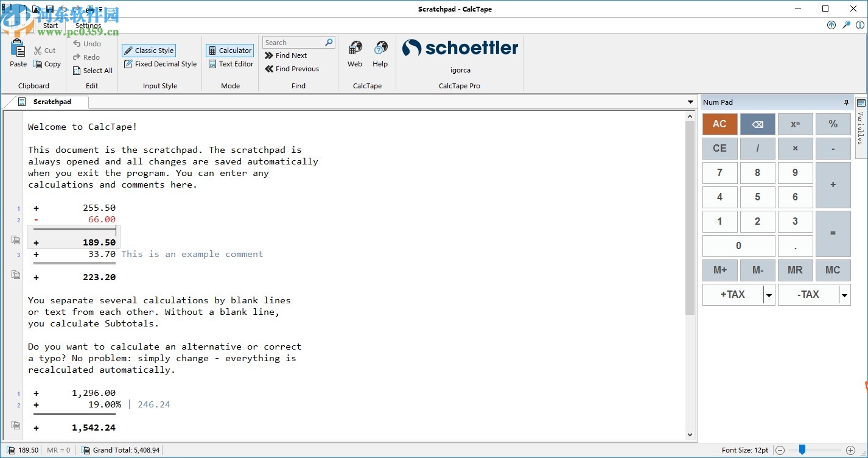Open the quick access toolbar customize dropdown
Screen dimensions: 868x458
tap(100, 10)
